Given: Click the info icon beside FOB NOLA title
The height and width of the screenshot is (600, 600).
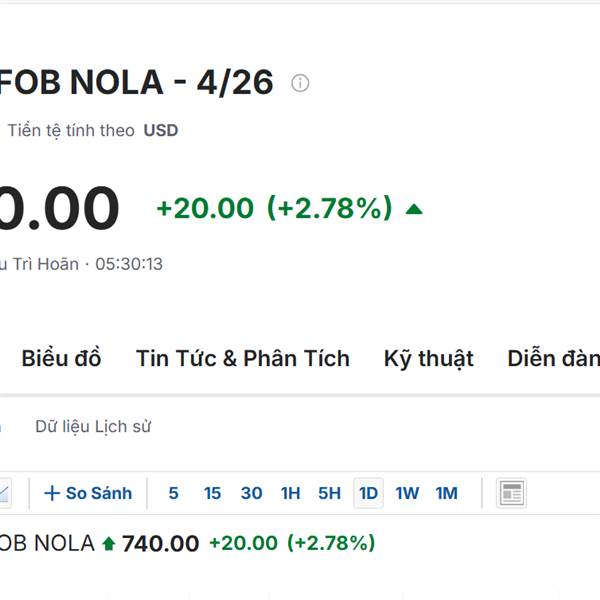Looking at the screenshot, I should [300, 83].
